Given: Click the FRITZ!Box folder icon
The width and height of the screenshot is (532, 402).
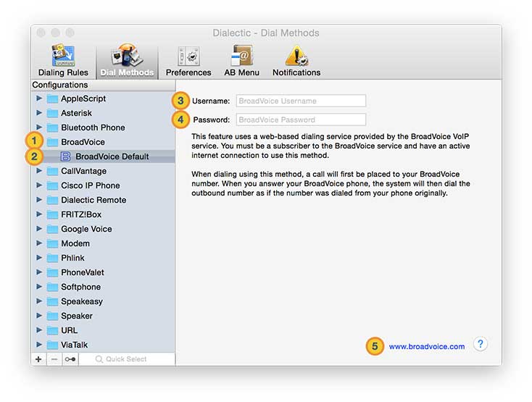Looking at the screenshot, I should coord(52,215).
